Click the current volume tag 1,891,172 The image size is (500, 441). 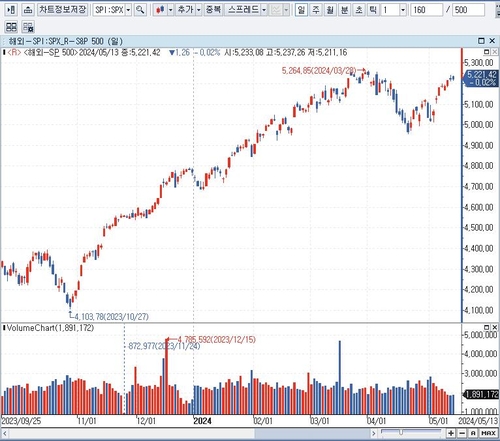pos(481,395)
